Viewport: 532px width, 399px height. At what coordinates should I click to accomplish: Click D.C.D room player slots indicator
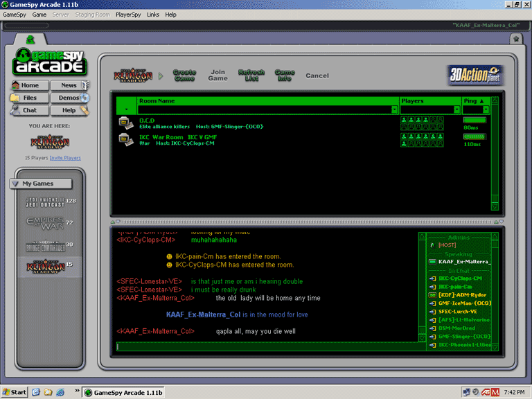pos(422,123)
